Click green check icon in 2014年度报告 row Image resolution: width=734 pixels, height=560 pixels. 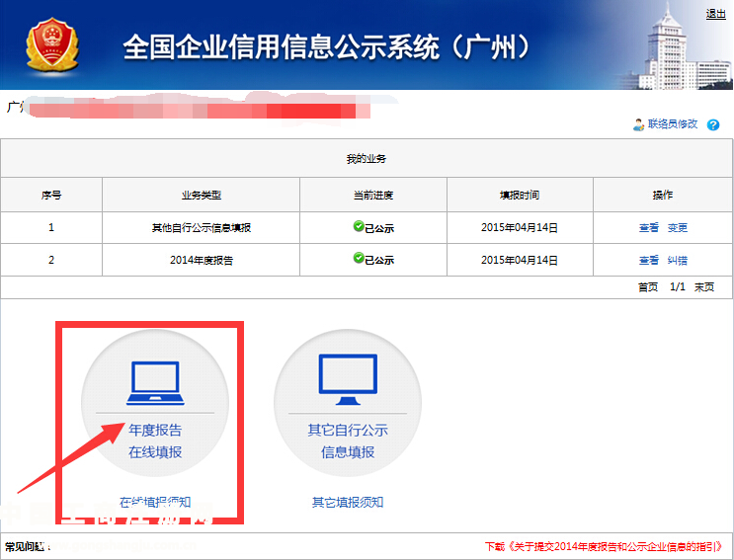click(x=359, y=259)
